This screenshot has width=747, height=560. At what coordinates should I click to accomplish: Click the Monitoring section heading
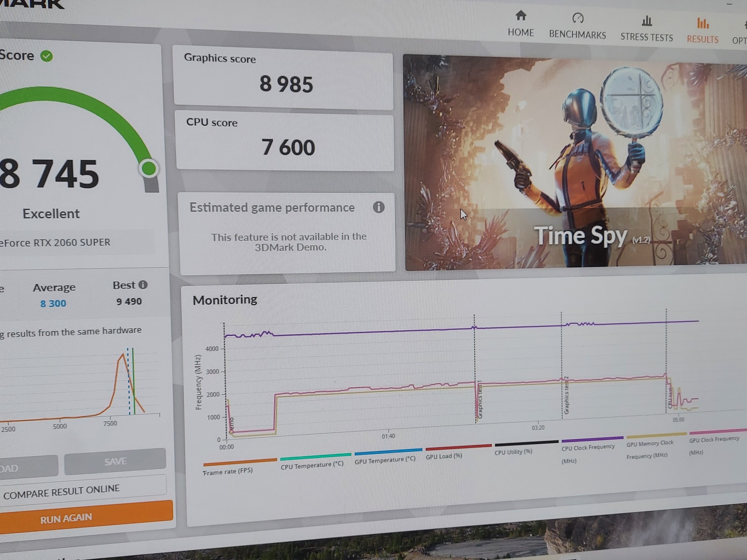225,300
